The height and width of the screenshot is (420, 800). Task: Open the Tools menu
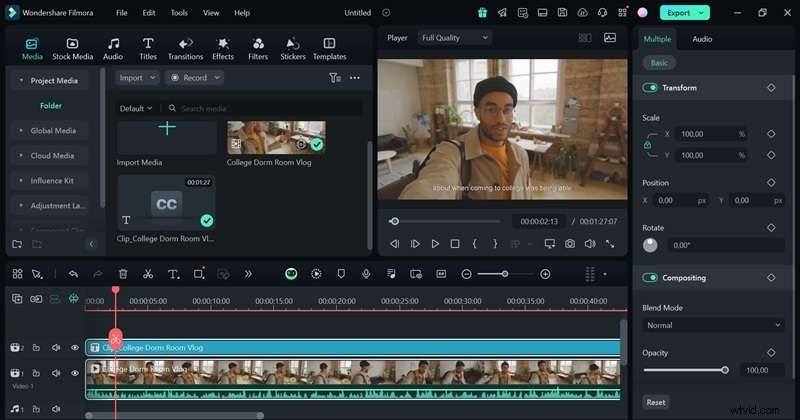point(179,13)
